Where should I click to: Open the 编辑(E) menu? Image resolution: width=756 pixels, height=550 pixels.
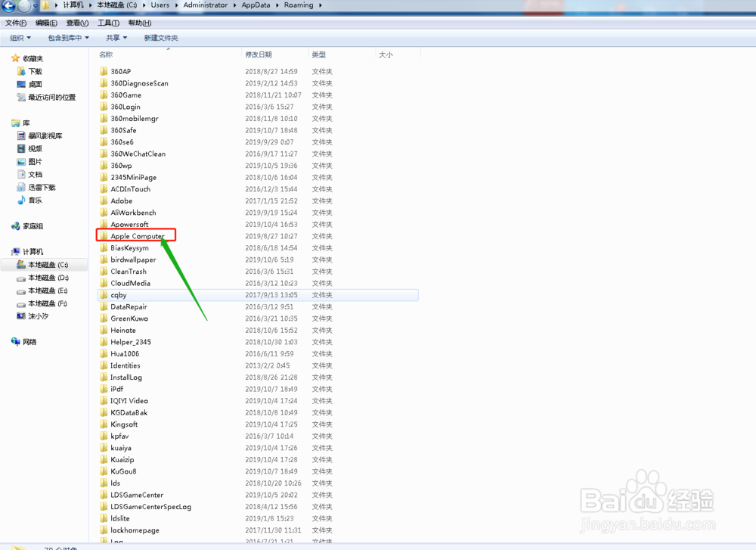point(46,23)
